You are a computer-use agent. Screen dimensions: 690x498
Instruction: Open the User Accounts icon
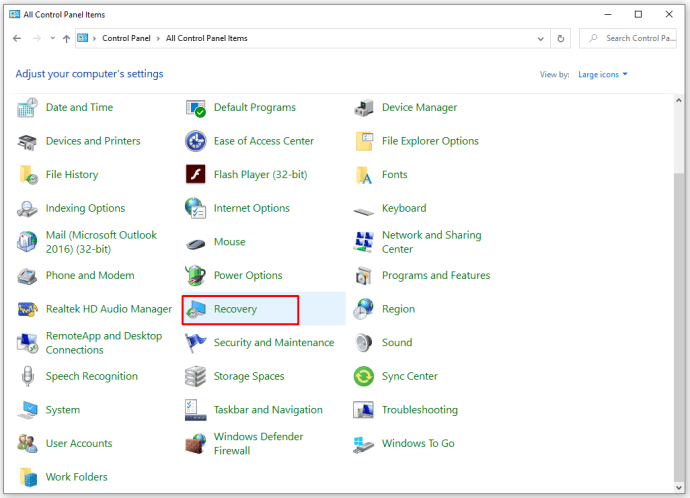[x=27, y=443]
